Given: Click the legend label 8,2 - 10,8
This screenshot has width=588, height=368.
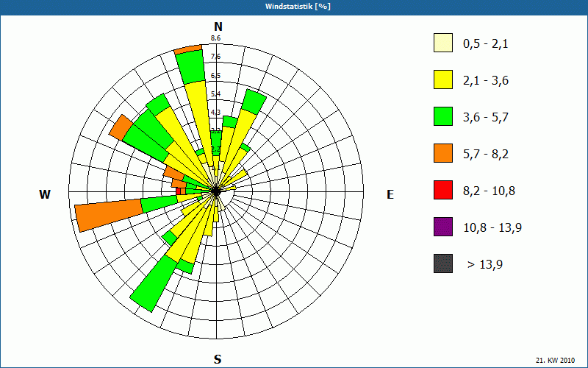Looking at the screenshot, I should tap(489, 191).
